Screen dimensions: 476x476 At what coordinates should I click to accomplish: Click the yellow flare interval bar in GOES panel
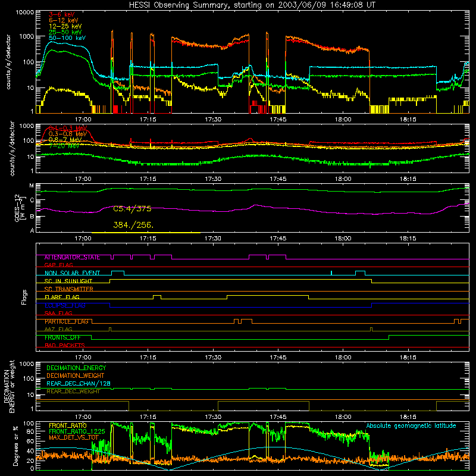pyautogui.click(x=146, y=233)
